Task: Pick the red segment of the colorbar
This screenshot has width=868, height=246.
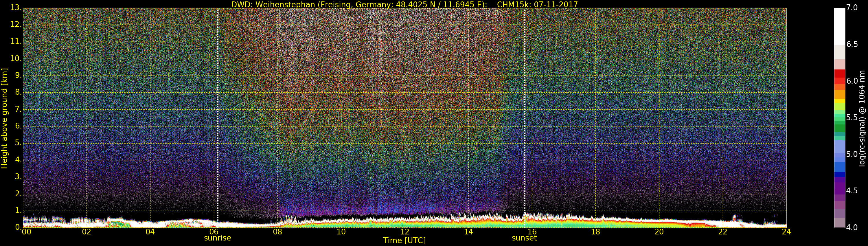Action: [x=839, y=74]
